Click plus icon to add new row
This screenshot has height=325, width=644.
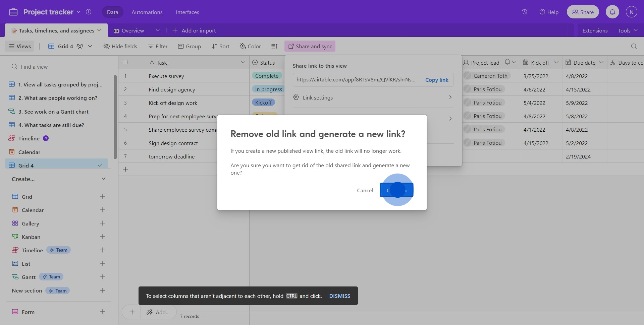[125, 169]
